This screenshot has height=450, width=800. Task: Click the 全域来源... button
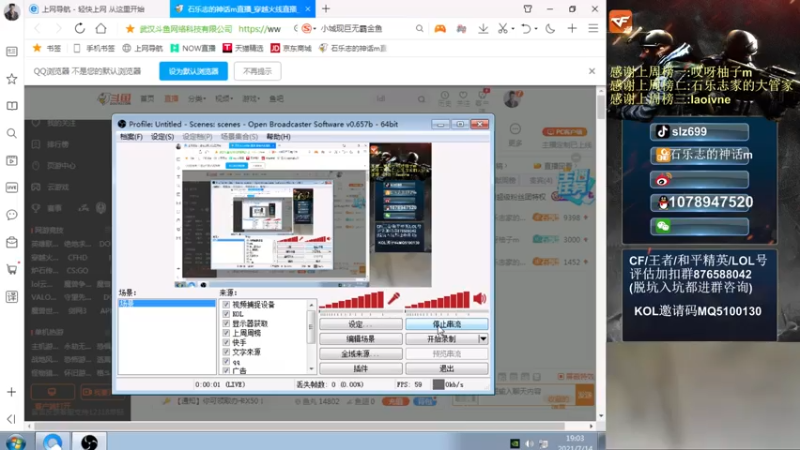(361, 354)
